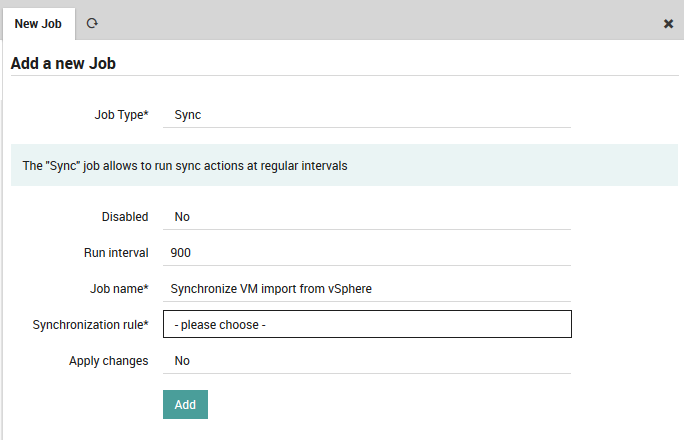684x440 pixels.
Task: Toggle the Disabled field set to No
Action: (x=366, y=217)
